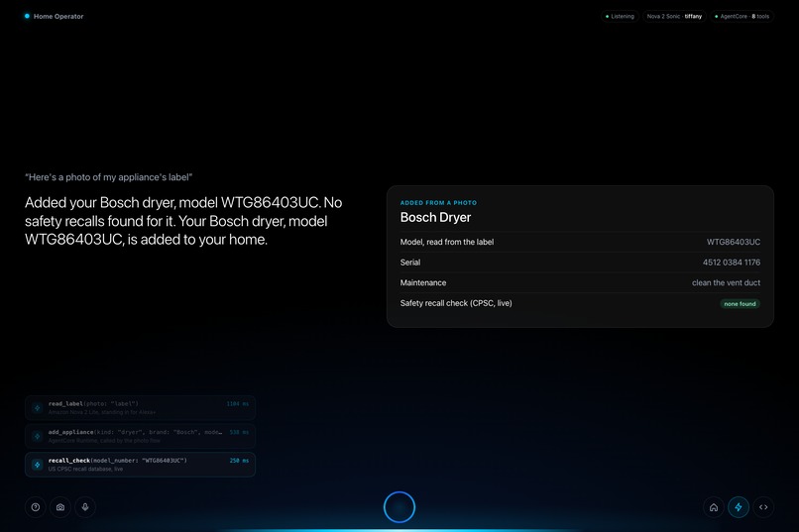Toggle the microphone button
Image resolution: width=799 pixels, height=532 pixels.
click(x=85, y=507)
